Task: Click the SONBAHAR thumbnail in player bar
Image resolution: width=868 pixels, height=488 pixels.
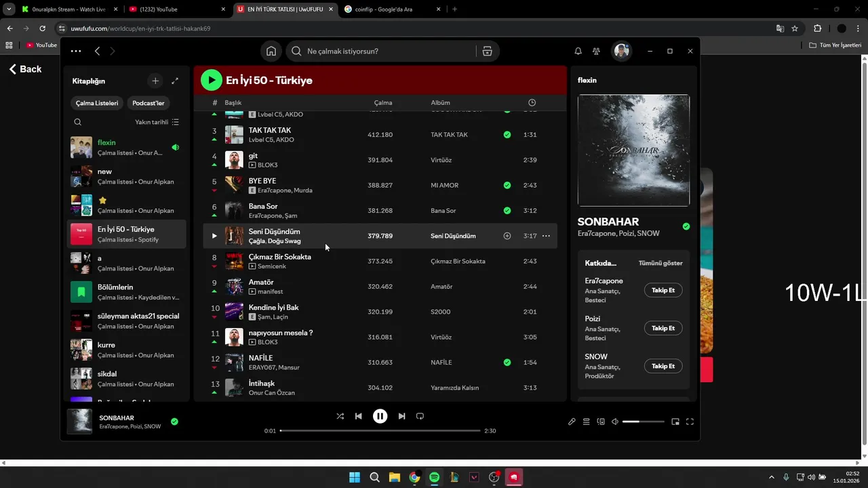Action: coord(79,422)
